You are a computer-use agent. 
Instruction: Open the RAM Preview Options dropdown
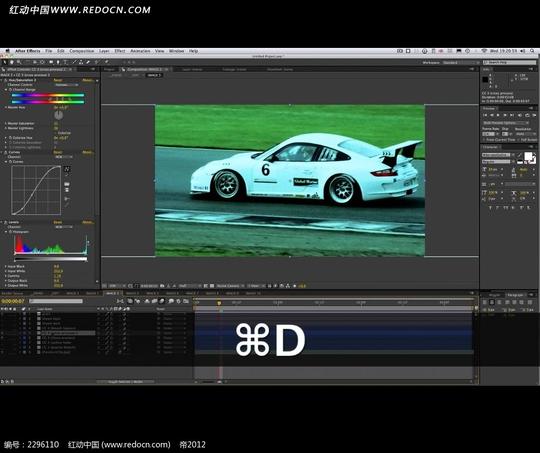click(506, 123)
